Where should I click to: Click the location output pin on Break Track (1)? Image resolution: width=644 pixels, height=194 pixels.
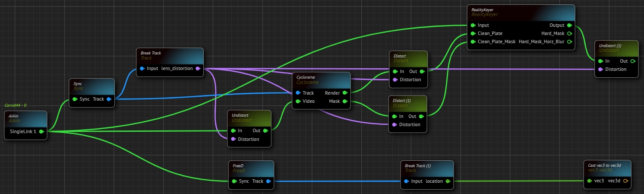(448, 181)
